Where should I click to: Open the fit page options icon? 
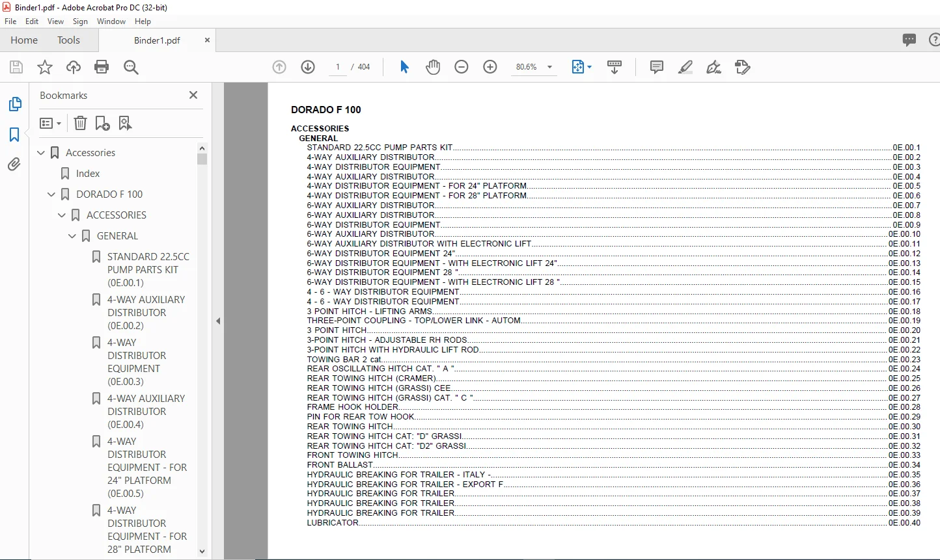[581, 67]
